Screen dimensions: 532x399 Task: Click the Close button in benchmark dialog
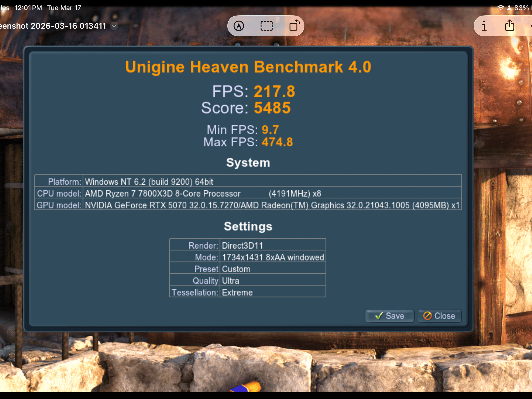pos(439,316)
